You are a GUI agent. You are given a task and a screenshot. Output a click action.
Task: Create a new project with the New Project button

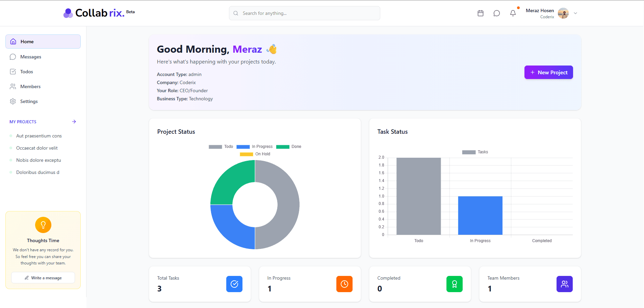pyautogui.click(x=548, y=72)
